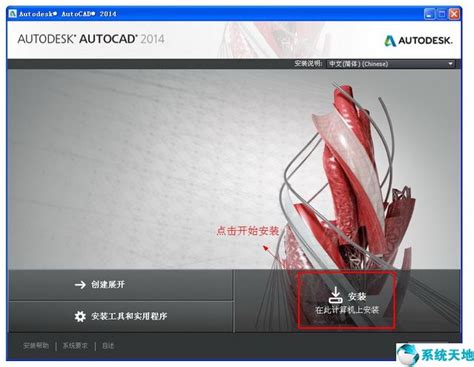This screenshot has height=367, width=474.
Task: Open the 安装说明 language dropdown
Action: pyautogui.click(x=391, y=64)
